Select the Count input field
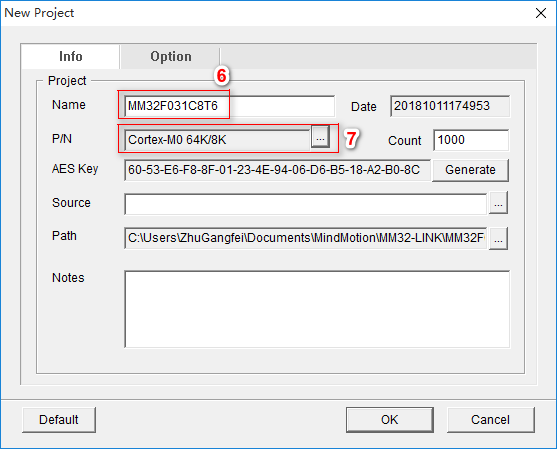The height and width of the screenshot is (449, 557). click(x=471, y=140)
